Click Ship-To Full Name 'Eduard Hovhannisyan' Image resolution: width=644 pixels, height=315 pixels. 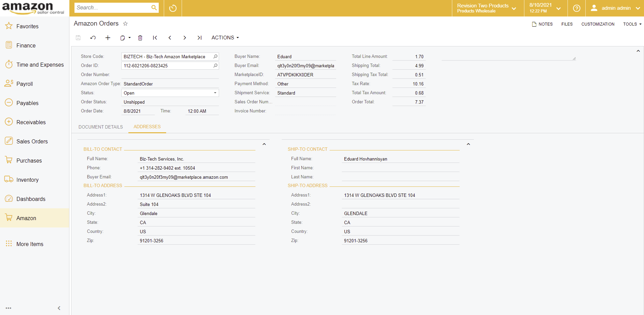coord(401,159)
